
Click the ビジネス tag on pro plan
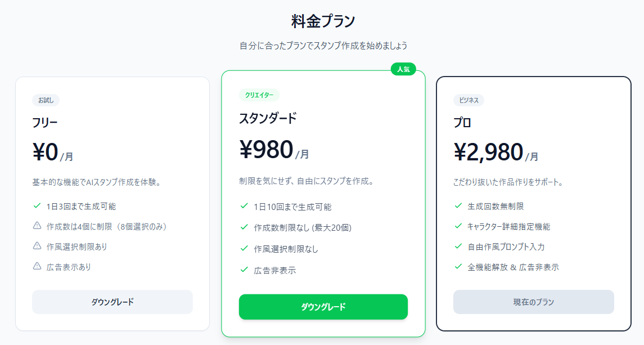click(469, 100)
